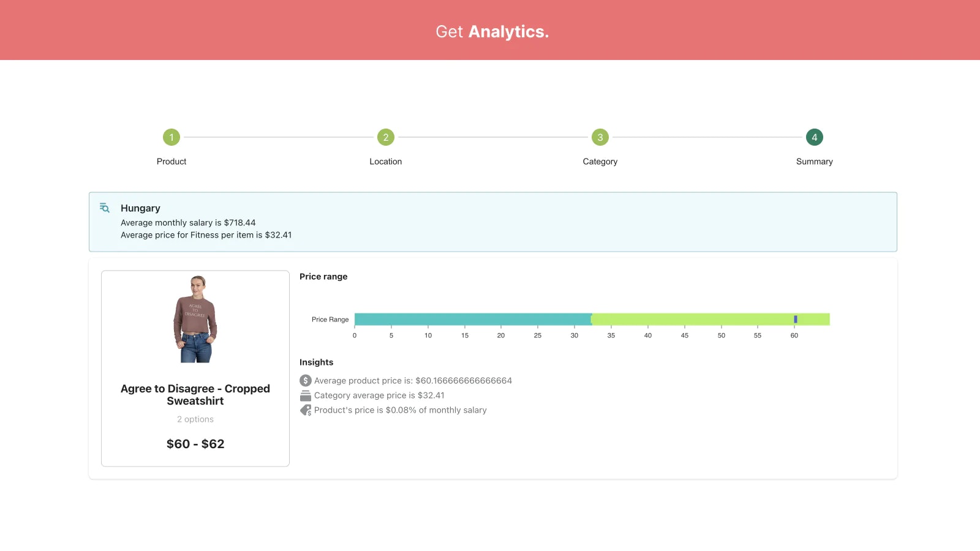Click the 2 options text
980x551 pixels.
(195, 419)
